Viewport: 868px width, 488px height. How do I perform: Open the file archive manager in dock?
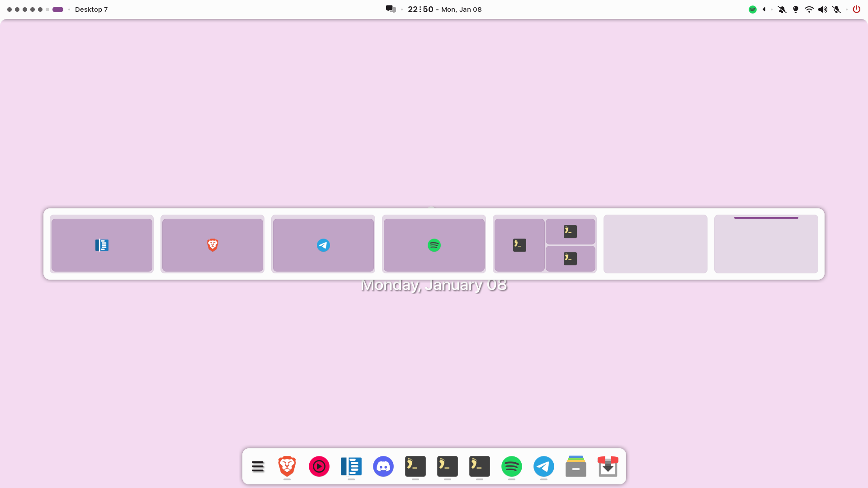(x=576, y=466)
